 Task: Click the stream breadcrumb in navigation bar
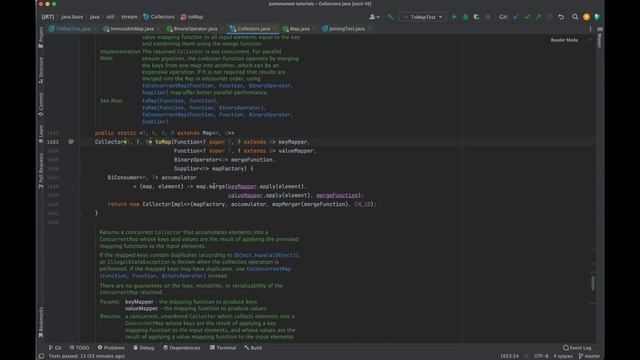coord(129,17)
